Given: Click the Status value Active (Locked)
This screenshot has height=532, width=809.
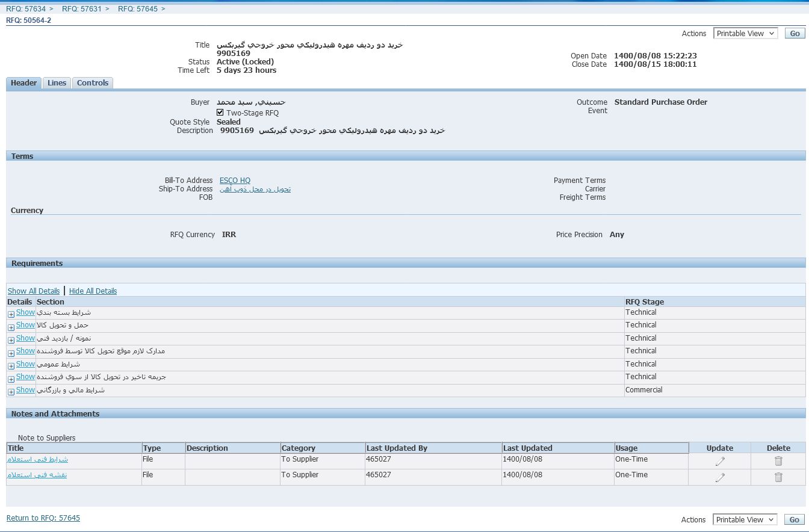Looking at the screenshot, I should [245, 62].
